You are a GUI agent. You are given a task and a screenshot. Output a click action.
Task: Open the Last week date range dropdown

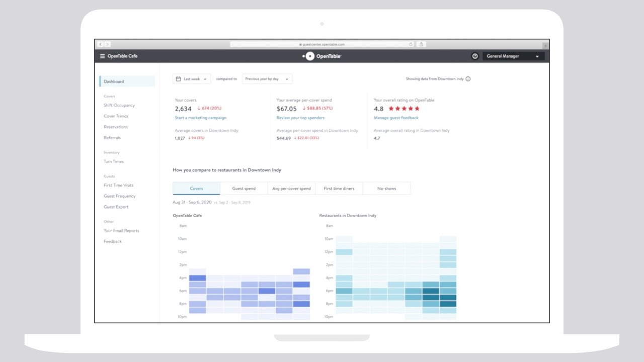(192, 79)
